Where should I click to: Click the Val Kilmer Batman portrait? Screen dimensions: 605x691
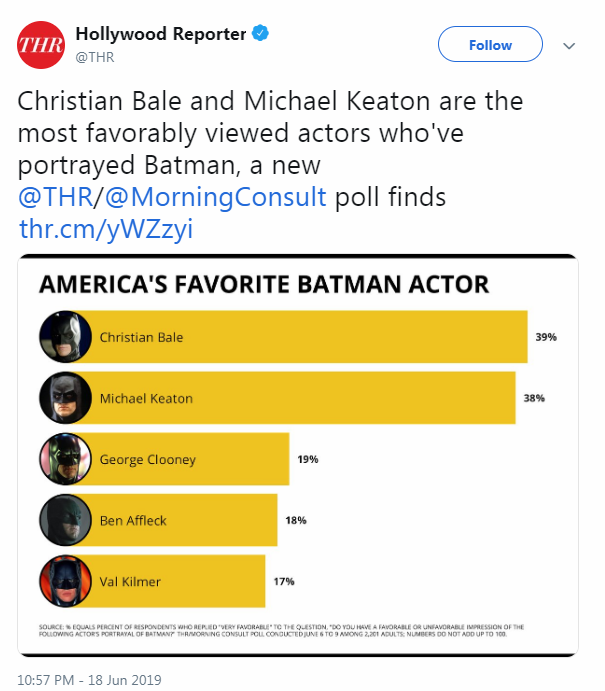[x=65, y=581]
